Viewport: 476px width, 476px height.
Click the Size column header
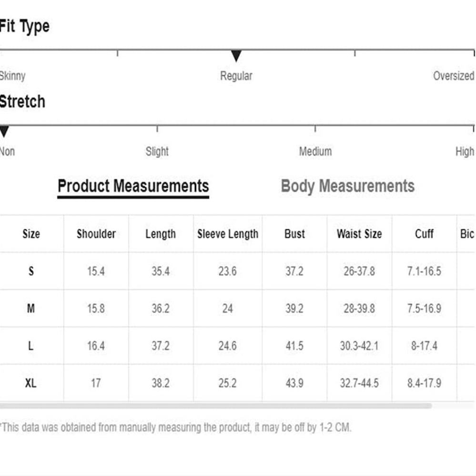31,234
